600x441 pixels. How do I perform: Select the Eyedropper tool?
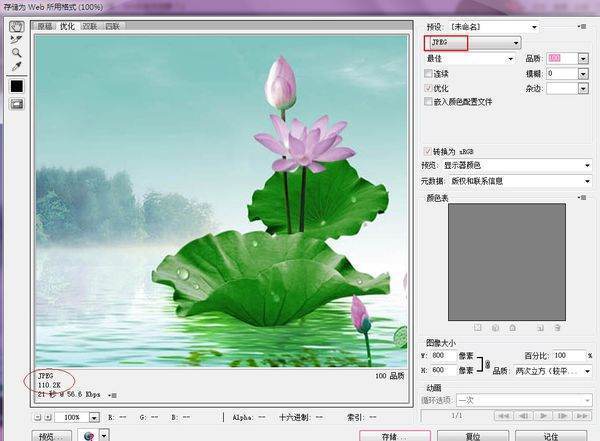(x=17, y=66)
